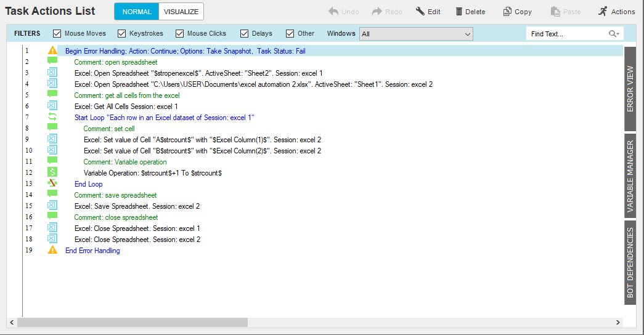Click the End Loop icon on line 13

52,184
